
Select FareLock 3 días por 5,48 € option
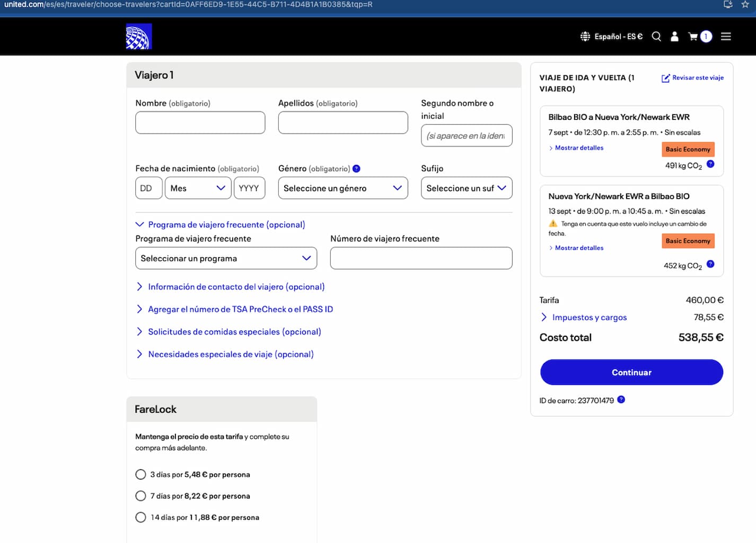140,474
